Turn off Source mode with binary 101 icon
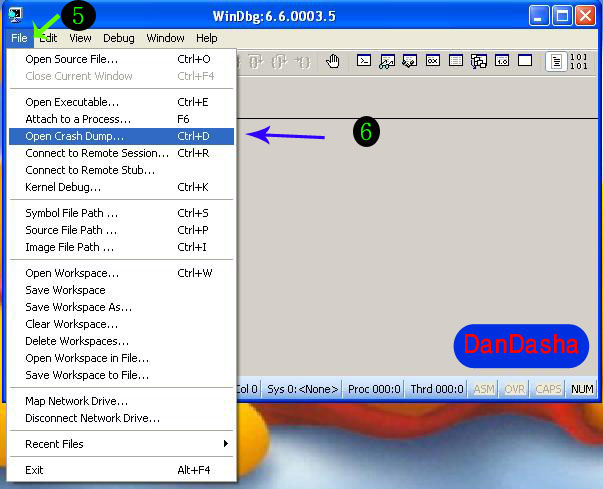Screen dimensions: 603x489 tap(579, 62)
